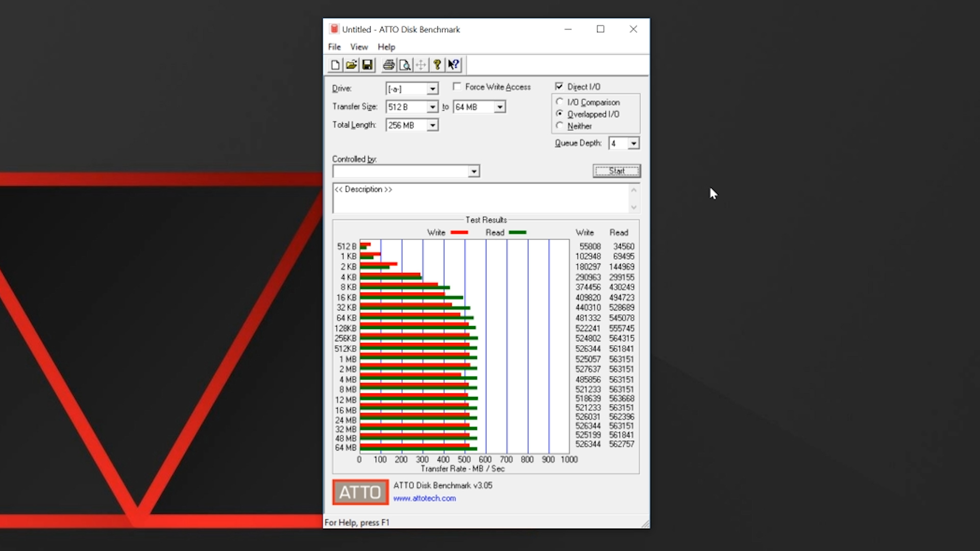The width and height of the screenshot is (980, 551).
Task: Click the Start button
Action: click(x=617, y=171)
